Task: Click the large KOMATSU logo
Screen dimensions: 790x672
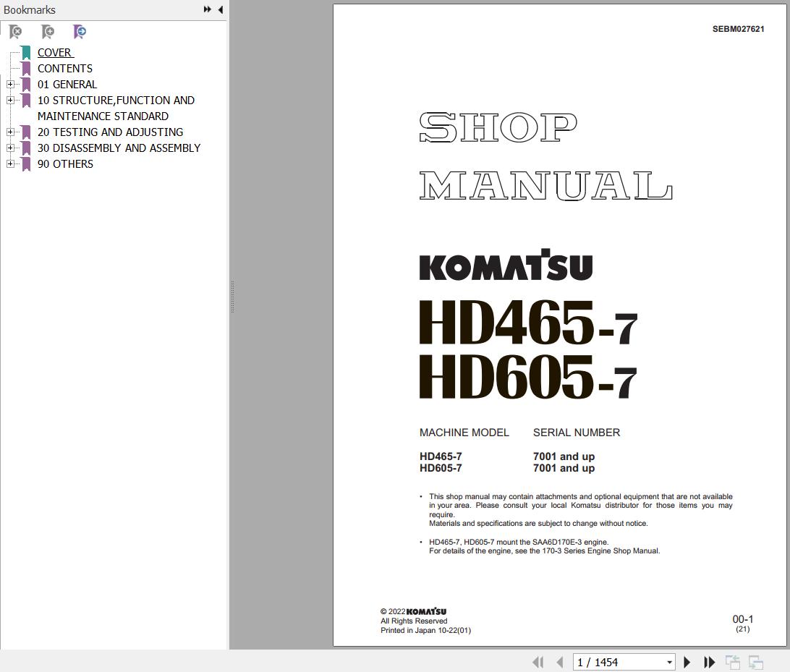Action: (x=506, y=265)
